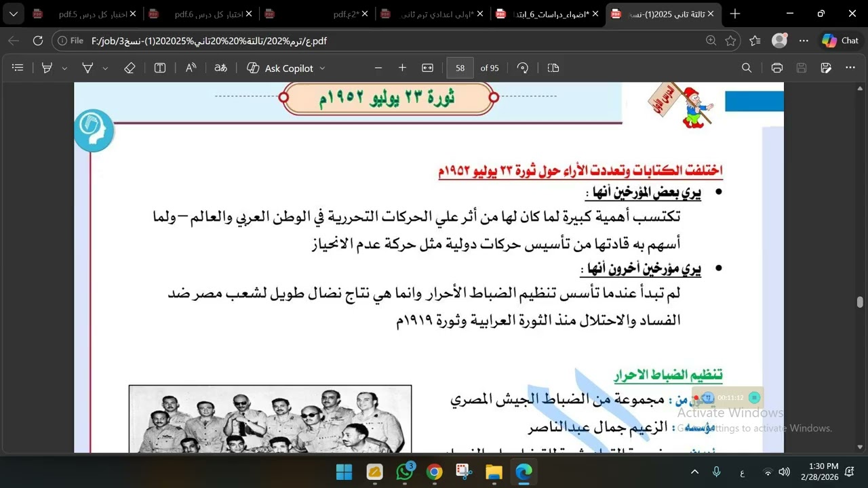
Task: Print the PDF document
Action: coord(777,68)
